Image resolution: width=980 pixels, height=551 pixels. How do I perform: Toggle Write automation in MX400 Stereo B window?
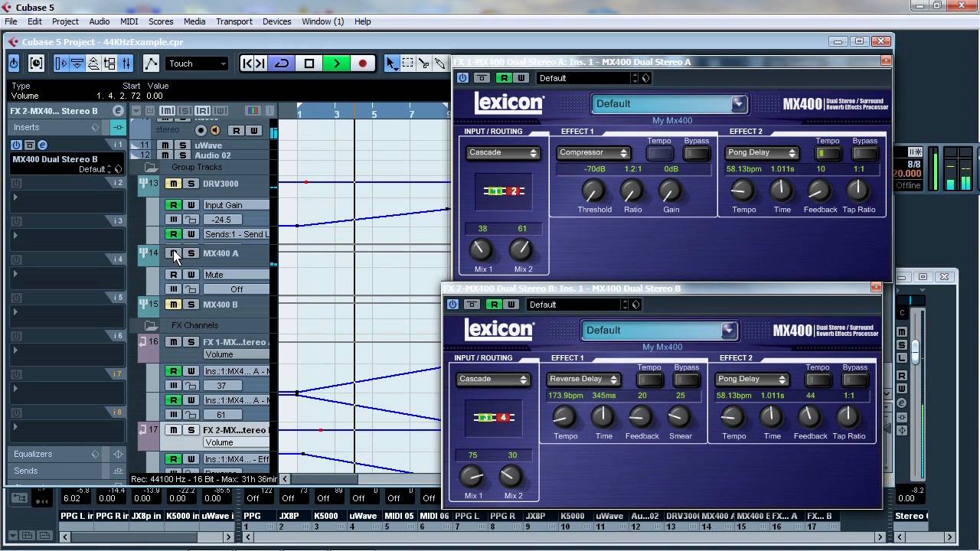[x=511, y=305]
